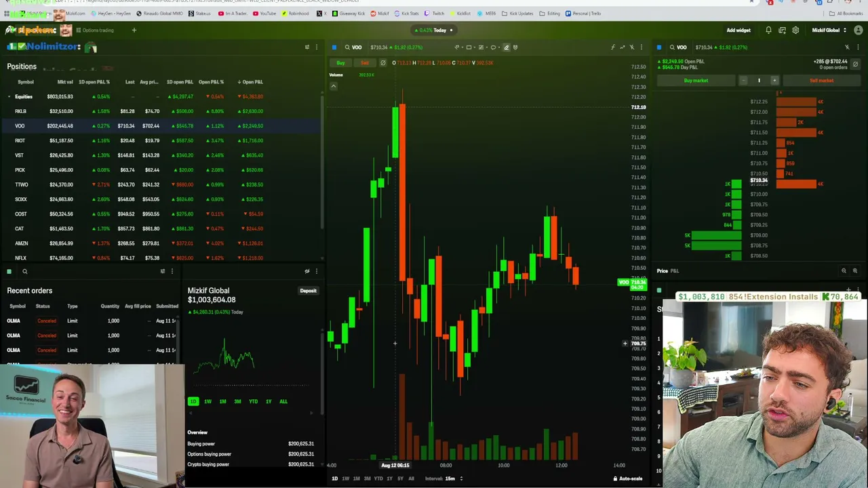Sort positions by Mkt val column
Image resolution: width=868 pixels, height=488 pixels.
click(x=65, y=82)
